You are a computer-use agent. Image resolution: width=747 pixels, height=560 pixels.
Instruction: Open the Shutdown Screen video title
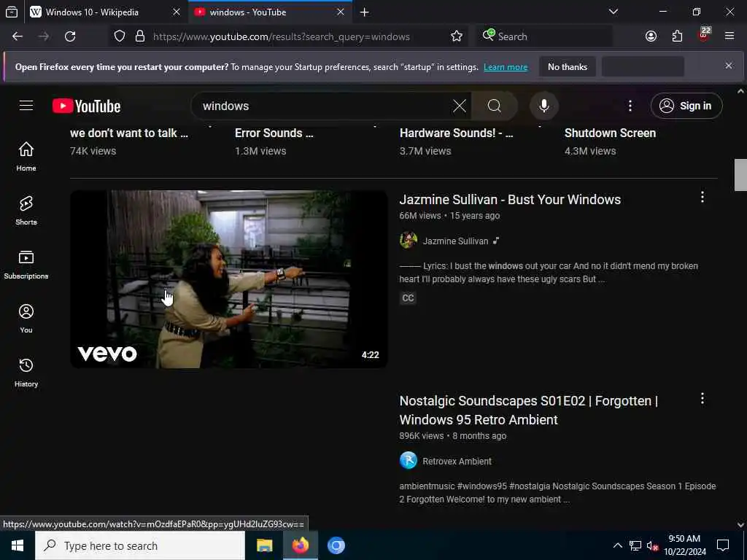(x=610, y=133)
